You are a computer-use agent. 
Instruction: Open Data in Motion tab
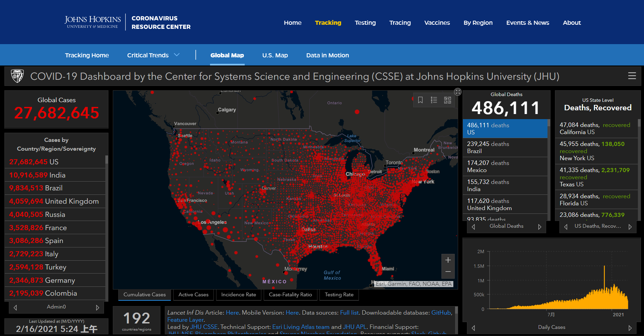click(x=328, y=55)
